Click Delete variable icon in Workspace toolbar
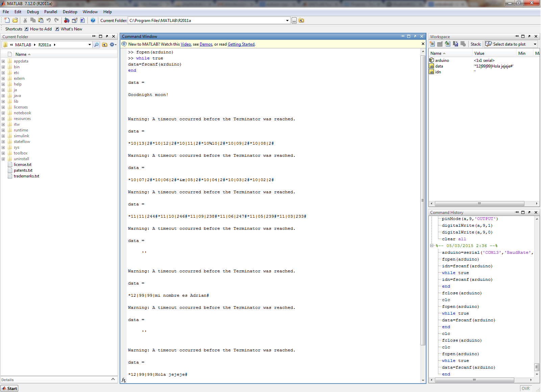Screen dimensions: 541x392 pyautogui.click(x=463, y=44)
